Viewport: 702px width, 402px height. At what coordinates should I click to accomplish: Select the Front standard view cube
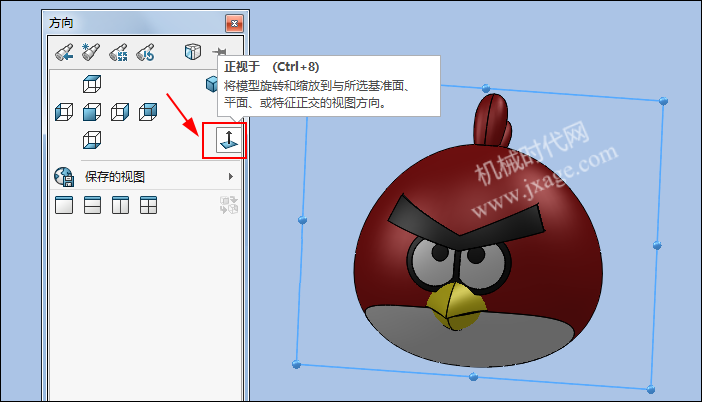[92, 112]
